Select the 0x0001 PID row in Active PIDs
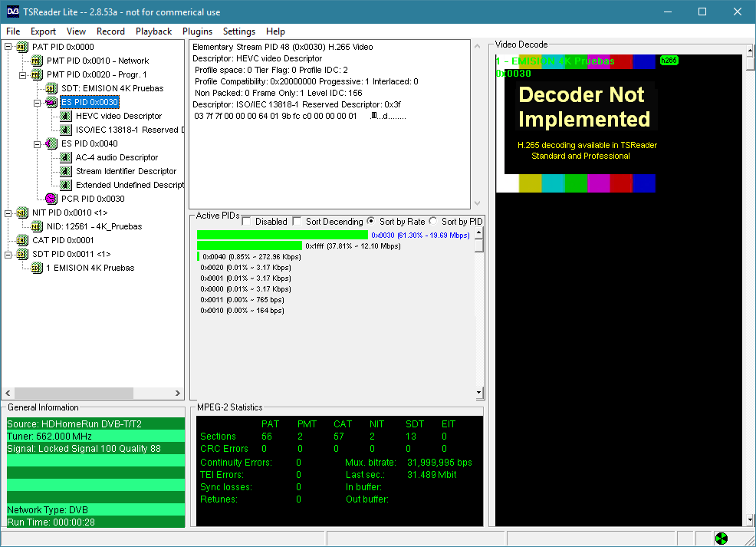 click(245, 278)
